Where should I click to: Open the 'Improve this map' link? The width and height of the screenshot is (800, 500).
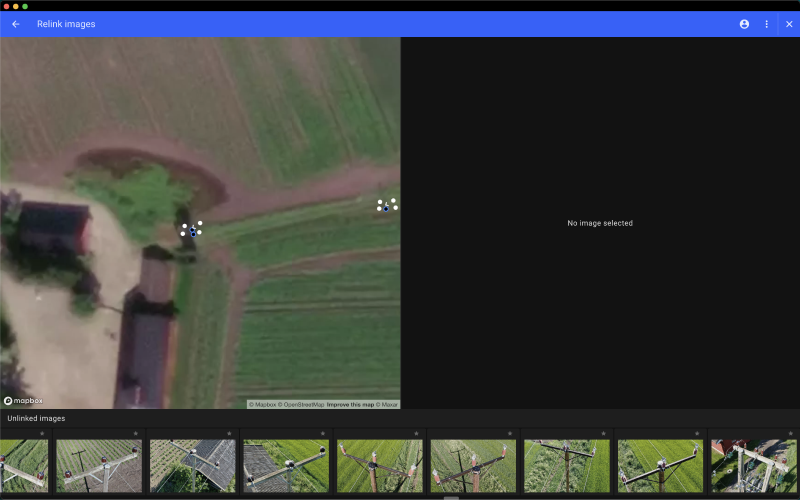350,404
